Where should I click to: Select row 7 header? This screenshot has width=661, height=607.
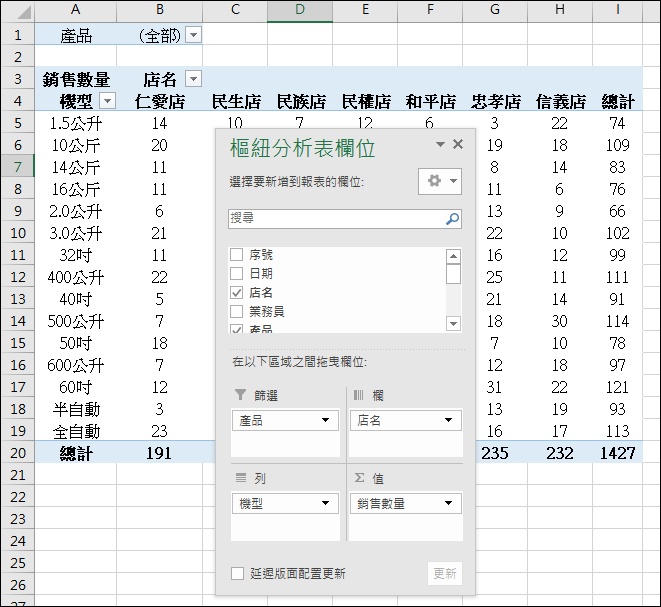[x=18, y=167]
